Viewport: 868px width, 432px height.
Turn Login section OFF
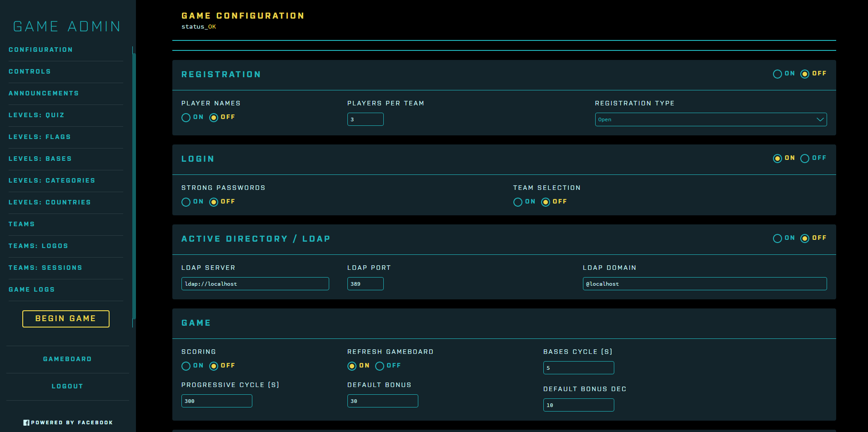click(x=805, y=159)
